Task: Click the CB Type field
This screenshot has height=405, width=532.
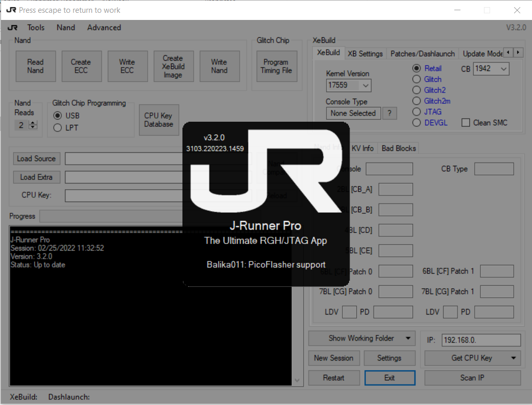Action: coord(494,169)
